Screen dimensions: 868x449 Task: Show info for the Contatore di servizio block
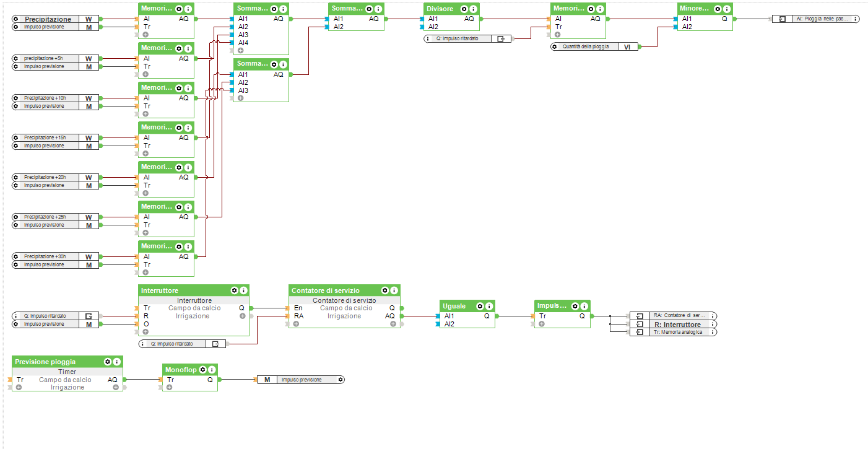point(394,290)
